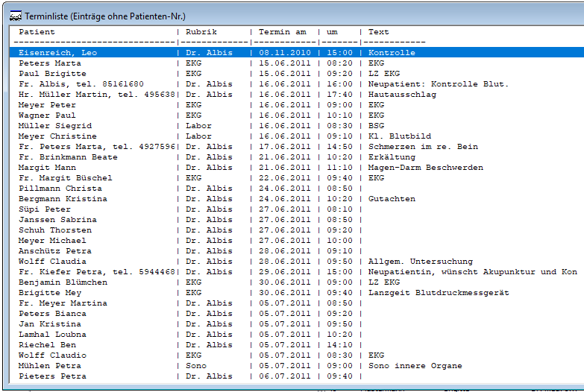
Task: Select the Wolff Claudio row
Action: coord(296,355)
